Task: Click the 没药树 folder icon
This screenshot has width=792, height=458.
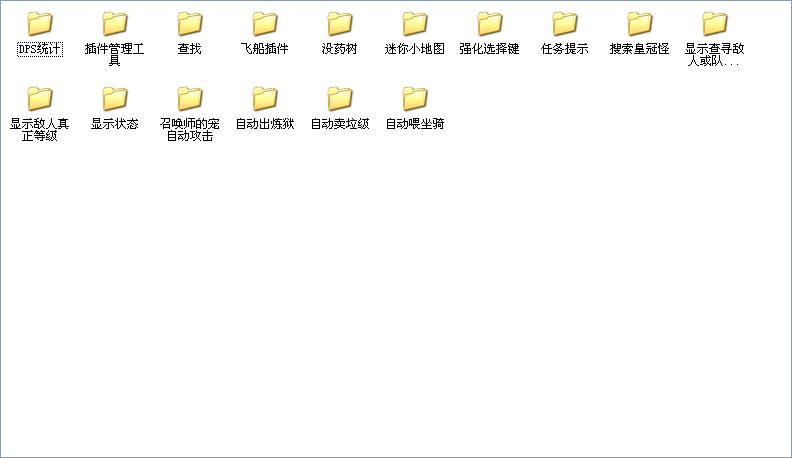Action: [339, 24]
